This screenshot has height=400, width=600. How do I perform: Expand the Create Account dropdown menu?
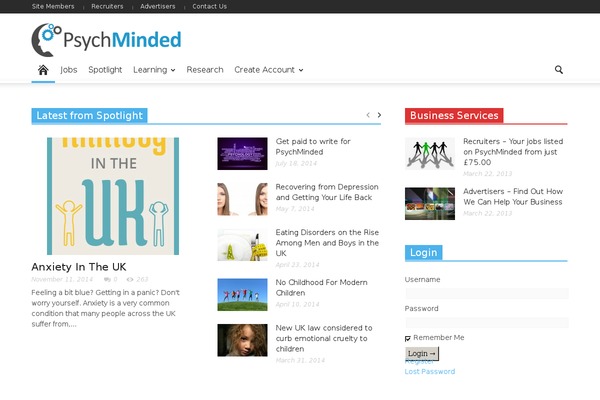(x=268, y=70)
